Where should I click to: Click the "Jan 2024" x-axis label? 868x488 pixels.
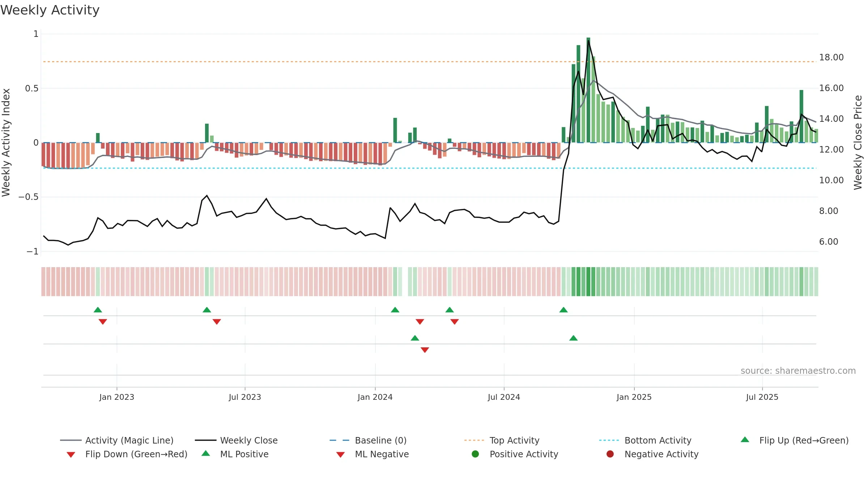(x=375, y=397)
